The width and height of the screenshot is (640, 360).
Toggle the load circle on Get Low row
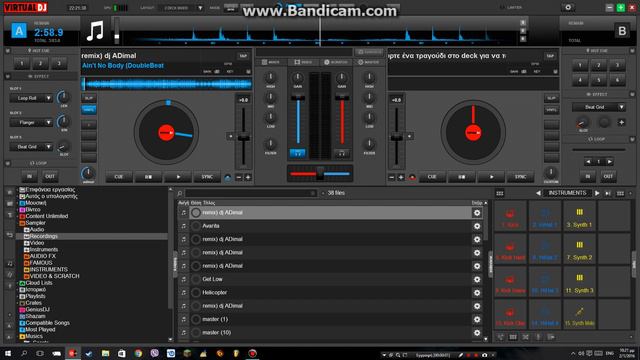(196, 279)
